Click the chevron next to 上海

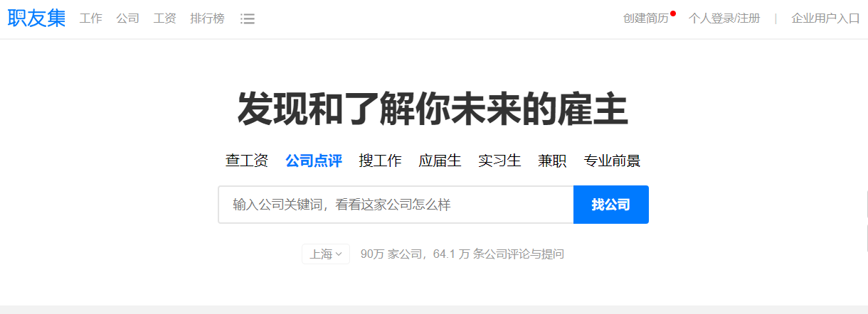339,254
